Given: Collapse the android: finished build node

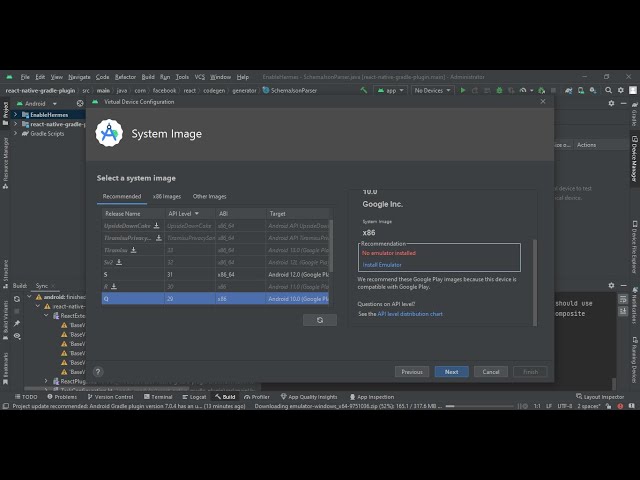Looking at the screenshot, I should pos(29,297).
